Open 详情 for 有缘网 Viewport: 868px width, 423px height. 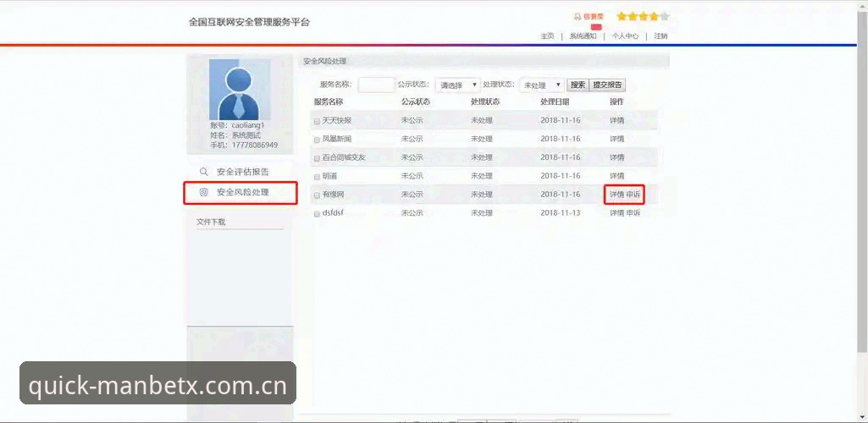(616, 195)
